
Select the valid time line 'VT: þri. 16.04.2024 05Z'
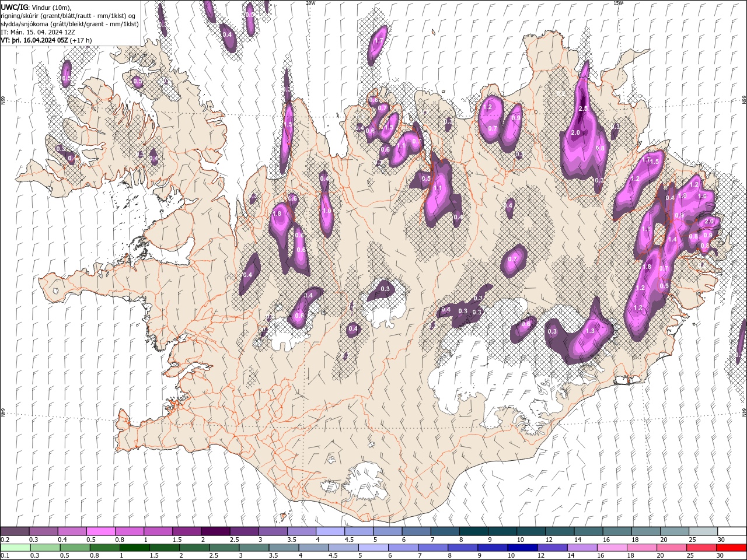[x=34, y=40]
